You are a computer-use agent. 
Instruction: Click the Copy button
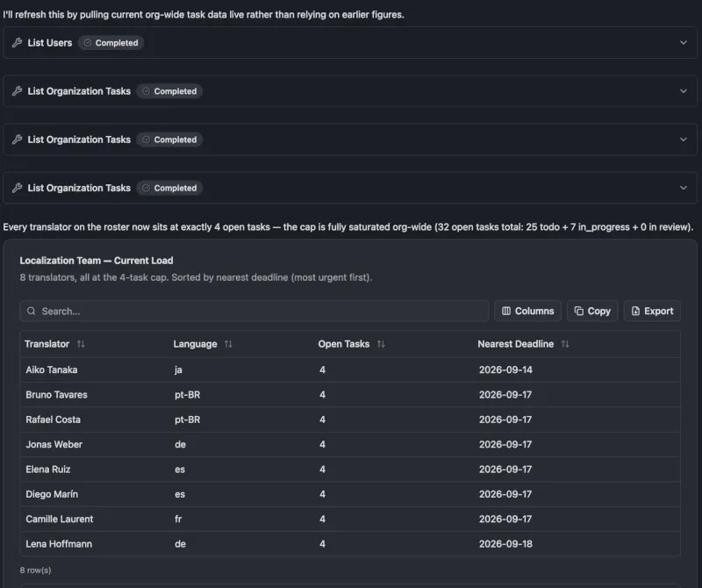pos(592,311)
